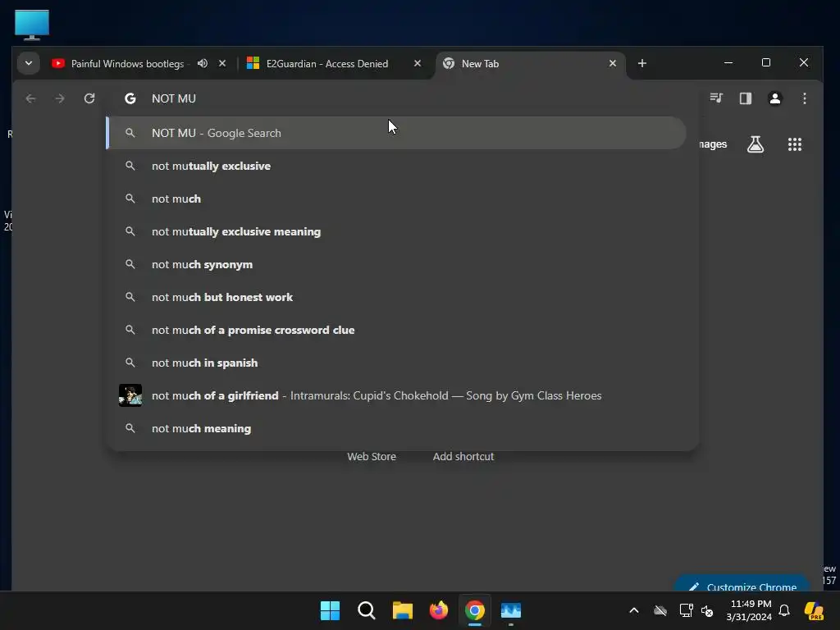Close the New Tab tab
Viewport: 840px width, 630px height.
612,63
